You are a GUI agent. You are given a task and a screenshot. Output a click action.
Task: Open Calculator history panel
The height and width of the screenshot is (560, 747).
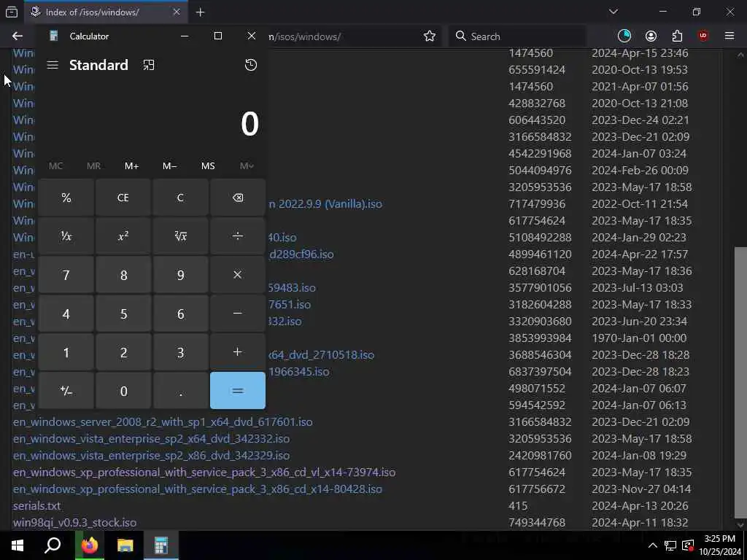(x=251, y=65)
